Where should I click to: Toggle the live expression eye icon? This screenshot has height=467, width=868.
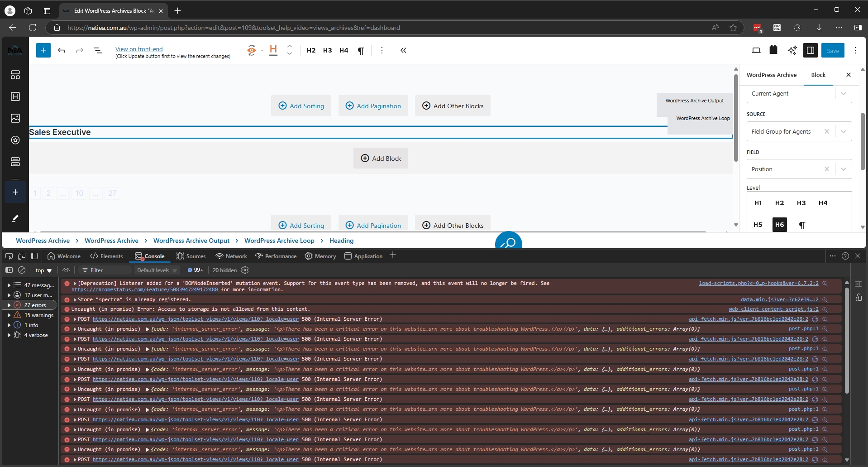[x=66, y=270]
